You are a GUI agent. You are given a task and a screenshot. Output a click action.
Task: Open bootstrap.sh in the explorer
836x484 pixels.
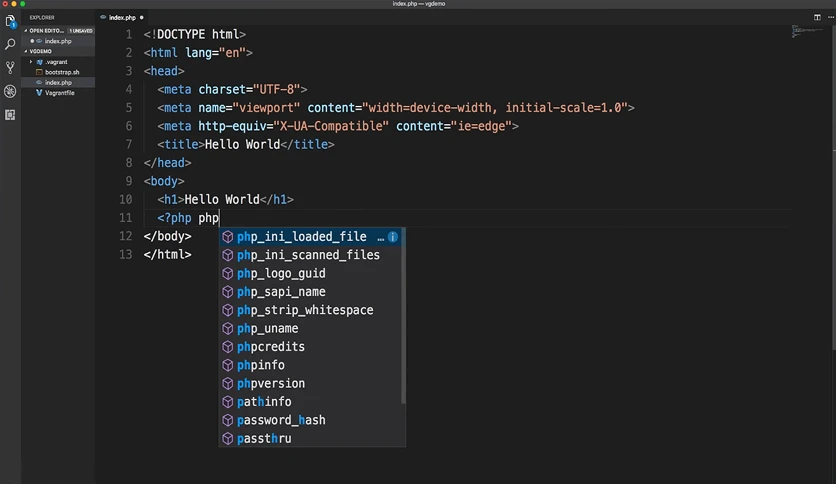pos(58,72)
